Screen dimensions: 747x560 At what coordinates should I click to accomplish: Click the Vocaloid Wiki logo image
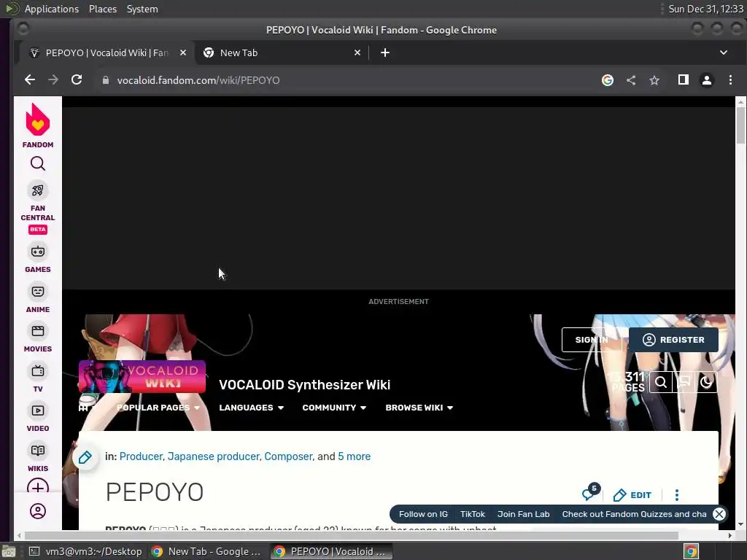(142, 376)
